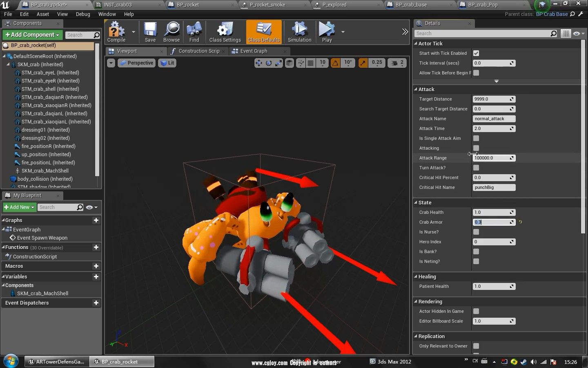Switch to Event Graph tab

coord(254,51)
